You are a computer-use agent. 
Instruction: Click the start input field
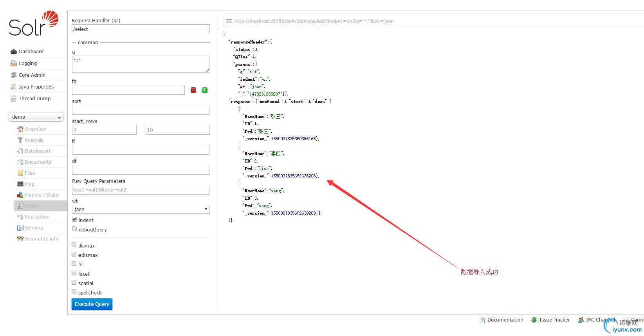coord(104,130)
